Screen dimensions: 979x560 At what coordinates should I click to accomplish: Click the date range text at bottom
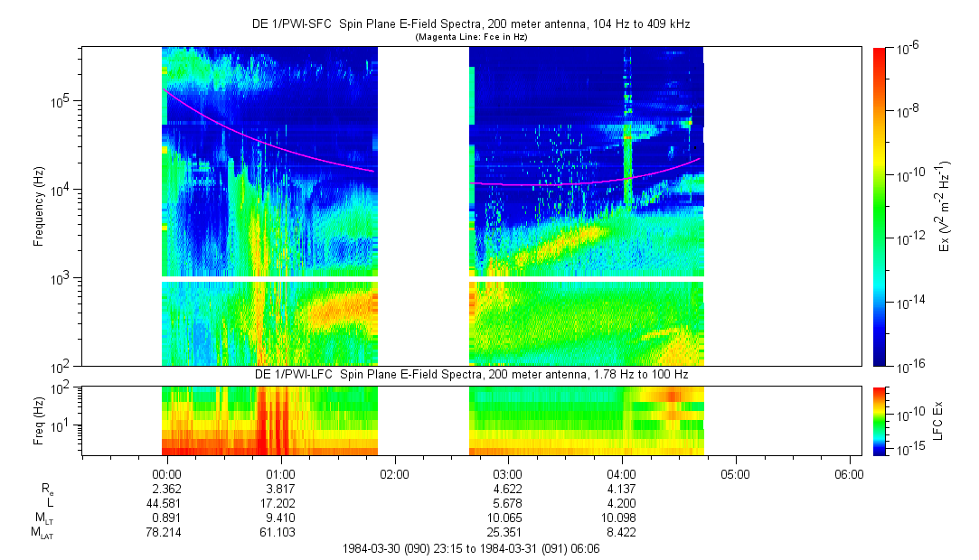click(x=470, y=548)
